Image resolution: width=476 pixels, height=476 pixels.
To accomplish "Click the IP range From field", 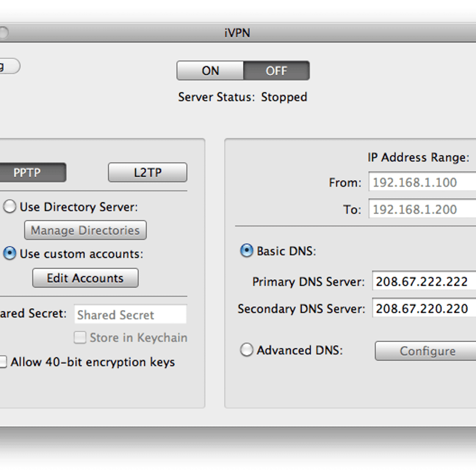I will tap(422, 182).
